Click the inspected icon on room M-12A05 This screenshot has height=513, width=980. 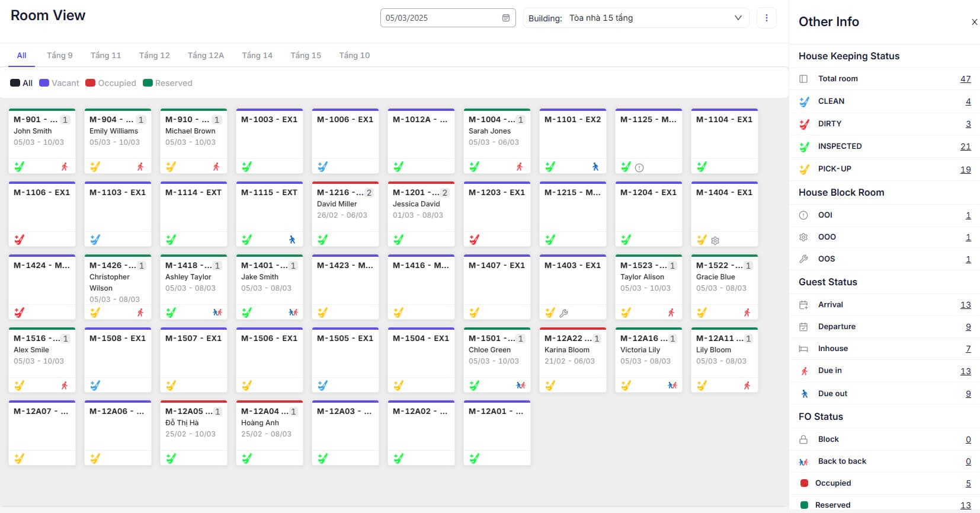click(171, 458)
